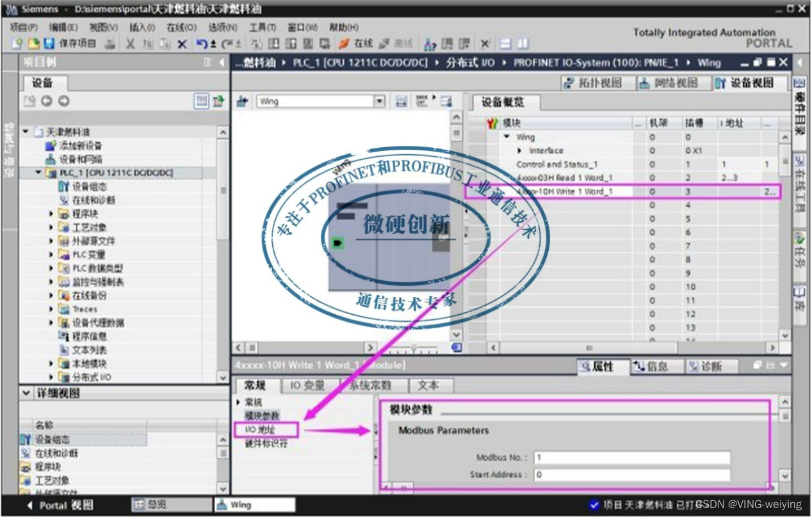The image size is (812, 517).
Task: Click the undo arrow icon
Action: point(204,44)
